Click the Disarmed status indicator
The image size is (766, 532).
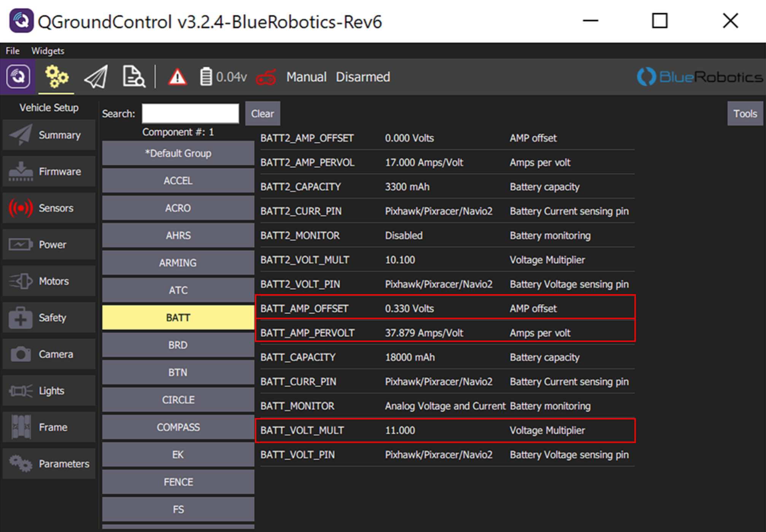point(363,77)
